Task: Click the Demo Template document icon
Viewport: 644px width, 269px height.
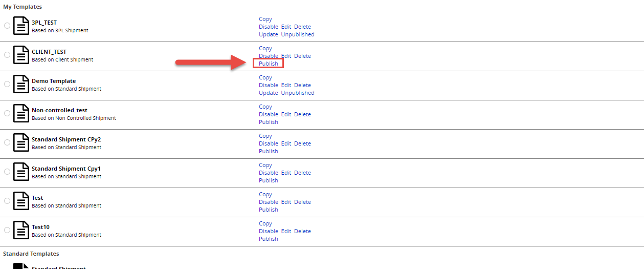Action: tap(21, 84)
